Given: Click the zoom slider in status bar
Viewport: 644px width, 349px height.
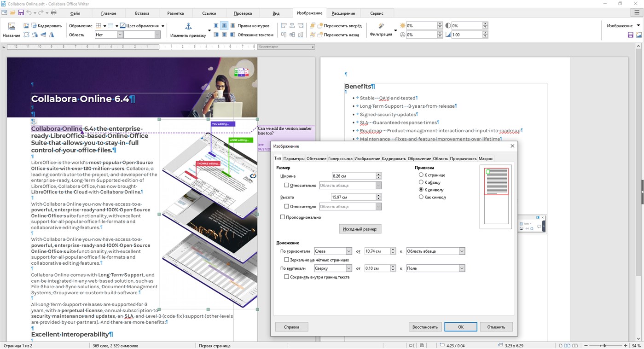Looking at the screenshot, I should [x=605, y=345].
